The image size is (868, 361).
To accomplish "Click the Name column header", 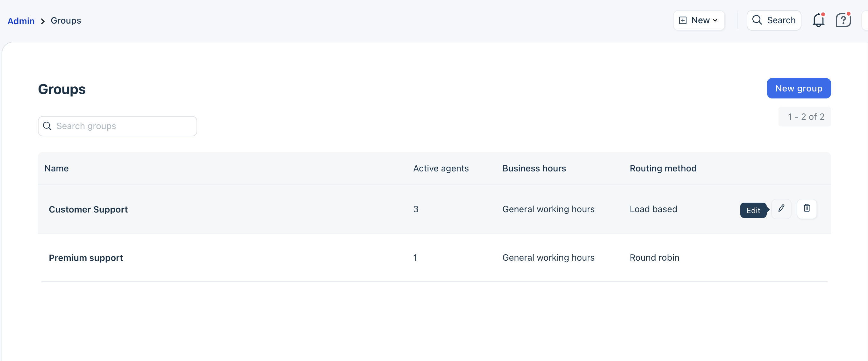I will pos(56,168).
